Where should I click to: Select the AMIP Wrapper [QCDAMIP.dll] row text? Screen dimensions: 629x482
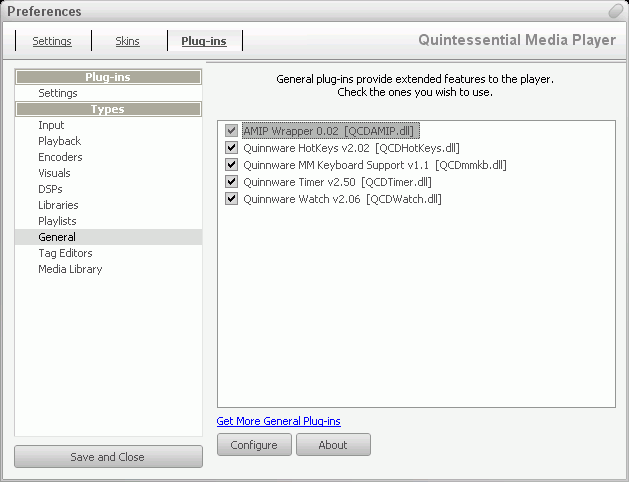pyautogui.click(x=331, y=131)
